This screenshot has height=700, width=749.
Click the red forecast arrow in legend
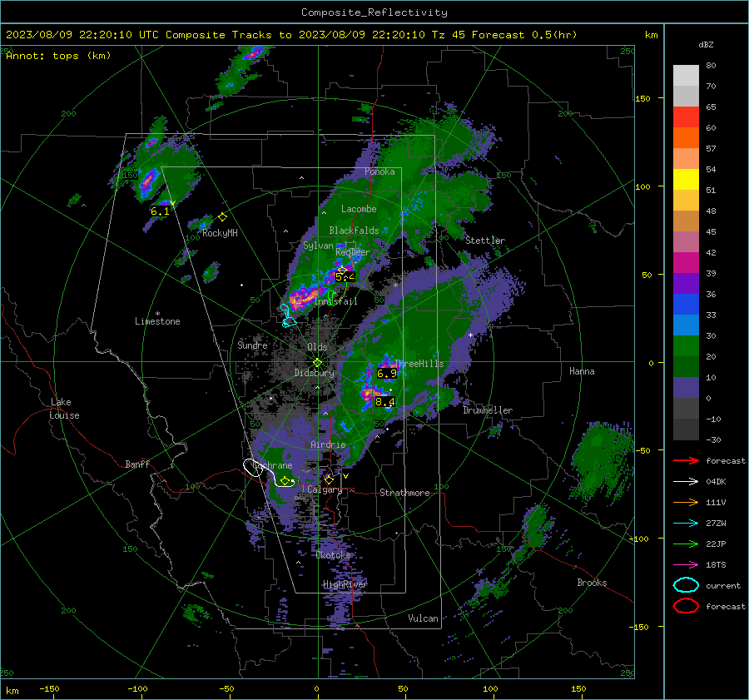[x=686, y=460]
